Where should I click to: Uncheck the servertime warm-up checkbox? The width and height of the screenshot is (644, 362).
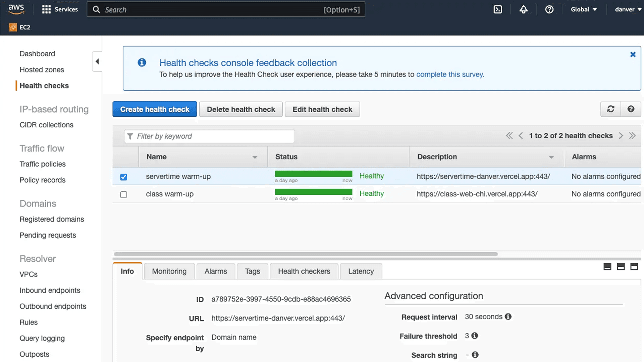tap(123, 177)
